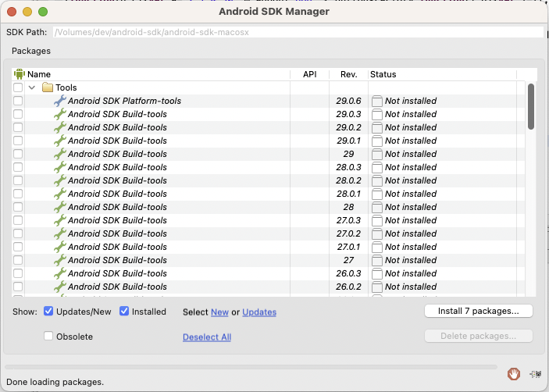Image resolution: width=549 pixels, height=392 pixels.
Task: Click the SDK Path text field
Action: click(x=298, y=32)
